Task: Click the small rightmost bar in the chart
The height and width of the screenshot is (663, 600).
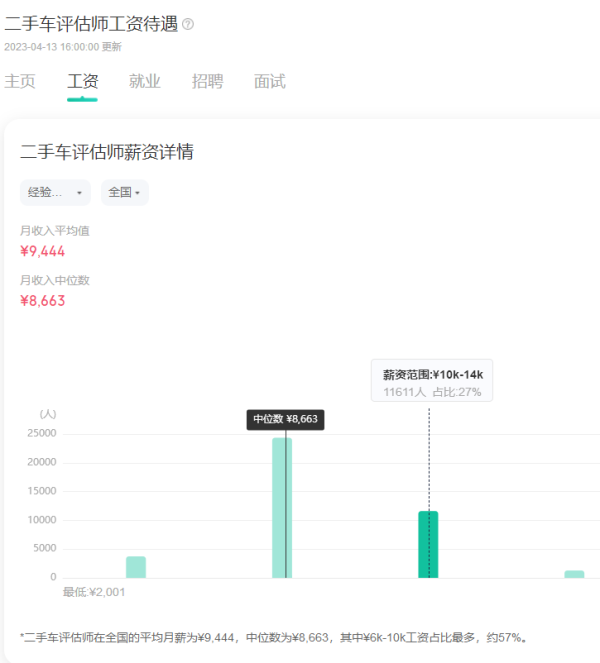Action: [574, 574]
